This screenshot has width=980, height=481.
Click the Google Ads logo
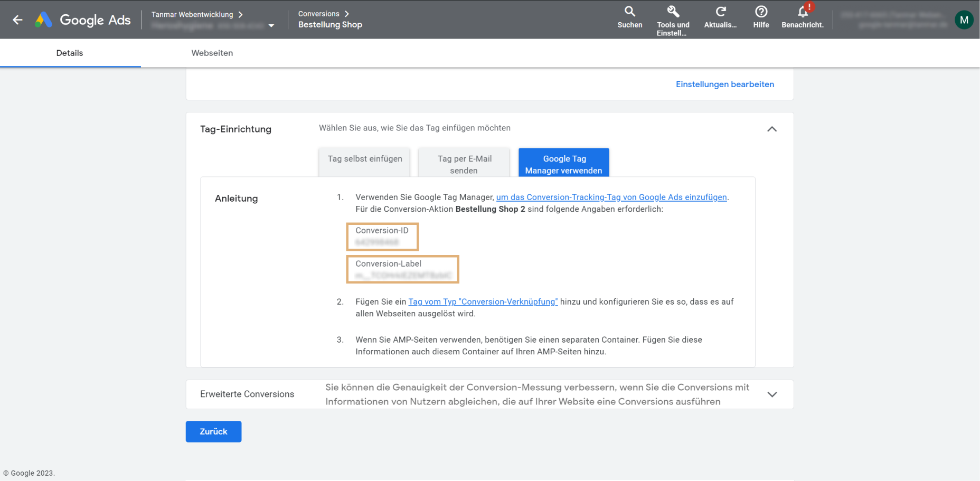[x=83, y=20]
